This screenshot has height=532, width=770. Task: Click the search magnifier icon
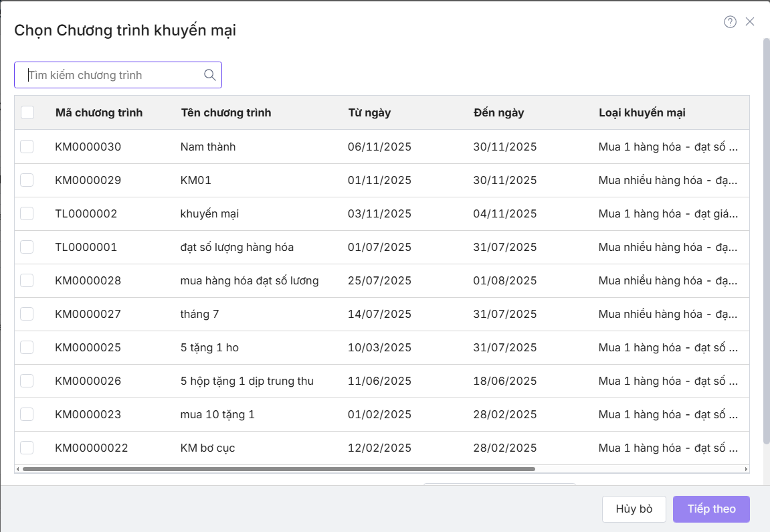[x=209, y=75]
